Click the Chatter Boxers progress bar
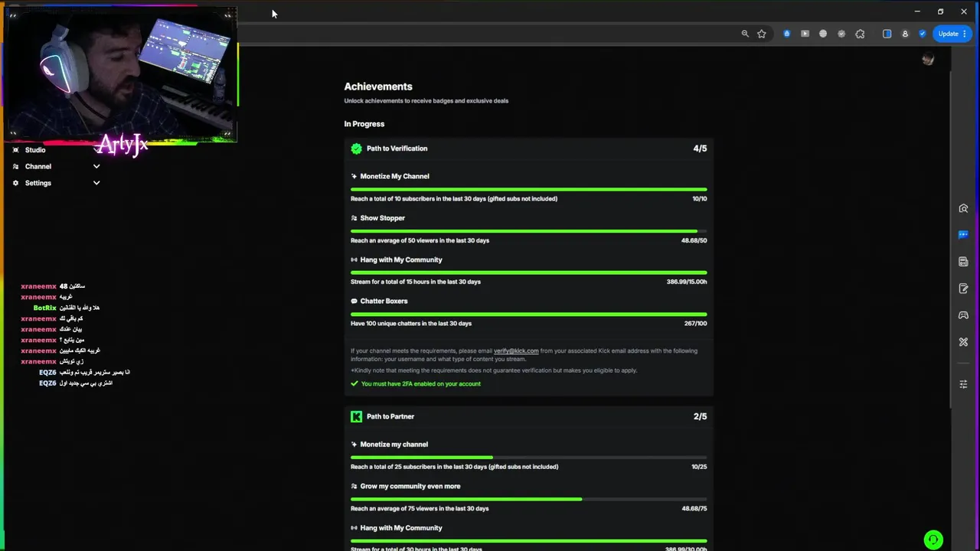This screenshot has width=980, height=551. tap(529, 314)
